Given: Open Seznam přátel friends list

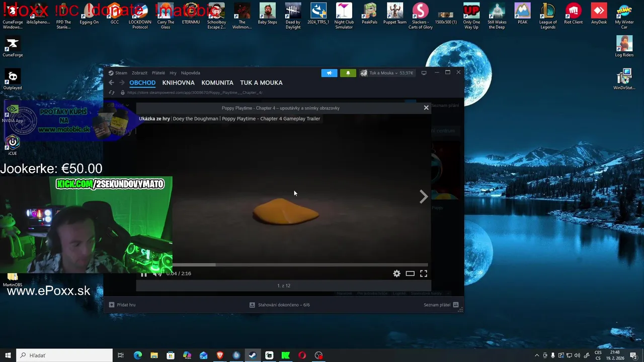Looking at the screenshot, I should pos(441,305).
